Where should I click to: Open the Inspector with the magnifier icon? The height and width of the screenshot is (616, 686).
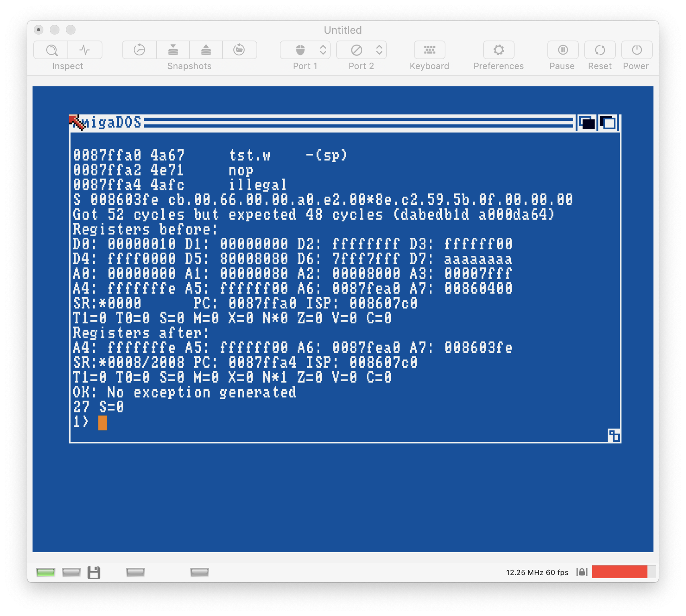tap(51, 50)
